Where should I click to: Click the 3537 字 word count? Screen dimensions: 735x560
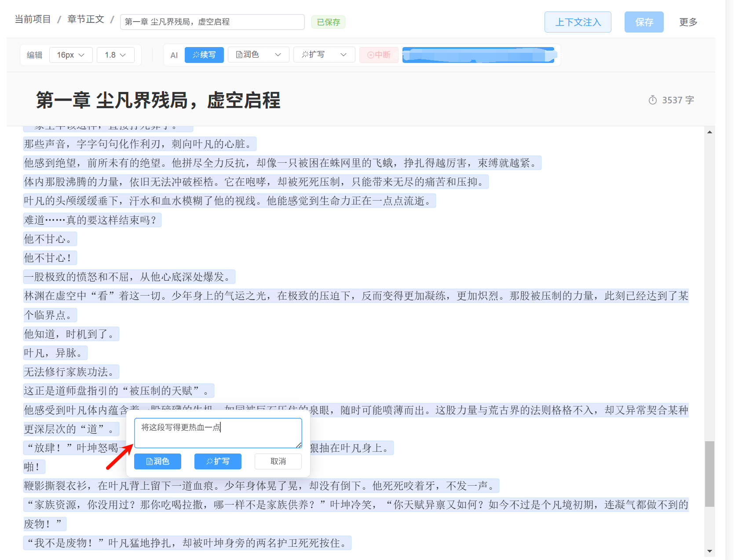[678, 100]
